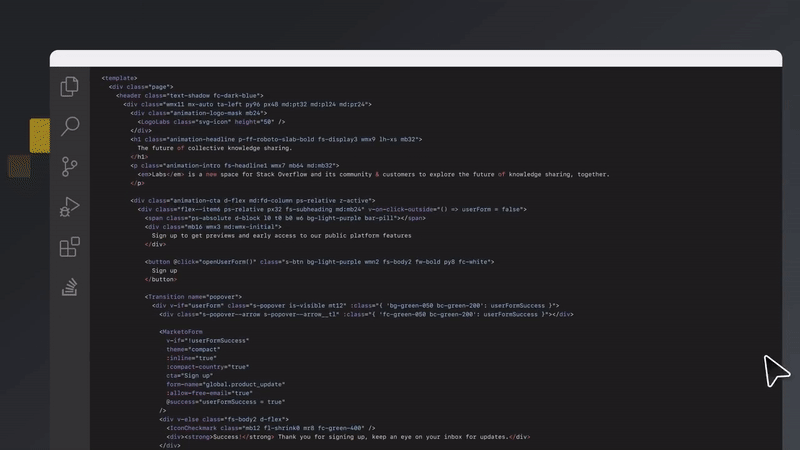Click the theme="compact" attribute line
The height and width of the screenshot is (450, 800).
point(193,349)
